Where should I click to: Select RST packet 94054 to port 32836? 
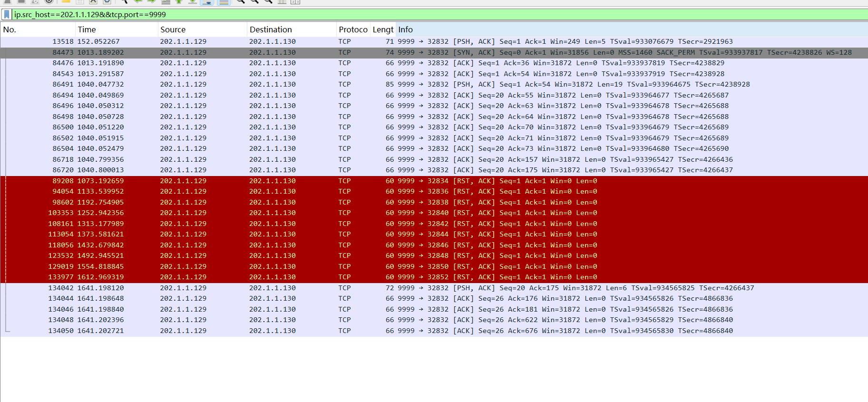434,192
